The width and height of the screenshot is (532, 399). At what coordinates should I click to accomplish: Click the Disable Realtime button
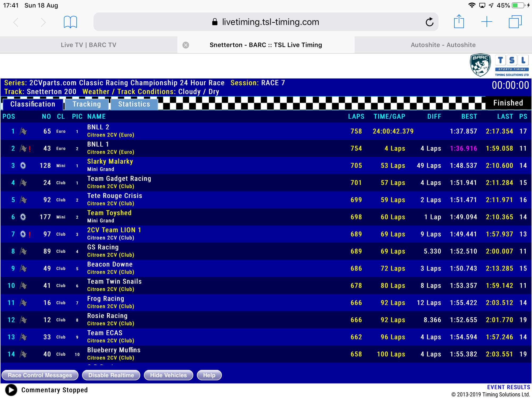tap(111, 375)
